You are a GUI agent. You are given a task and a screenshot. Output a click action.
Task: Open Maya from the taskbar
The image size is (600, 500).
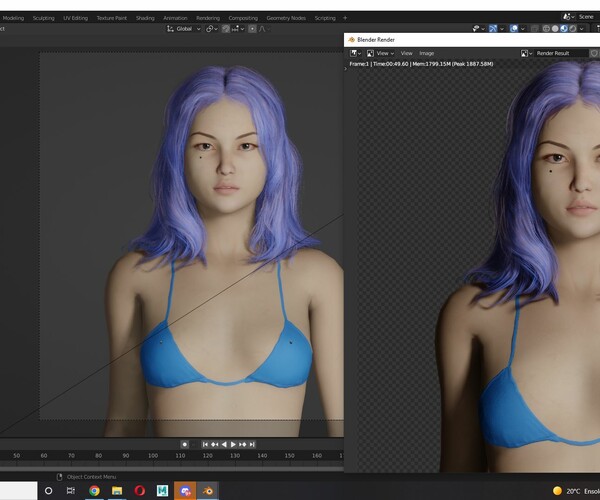pos(162,490)
